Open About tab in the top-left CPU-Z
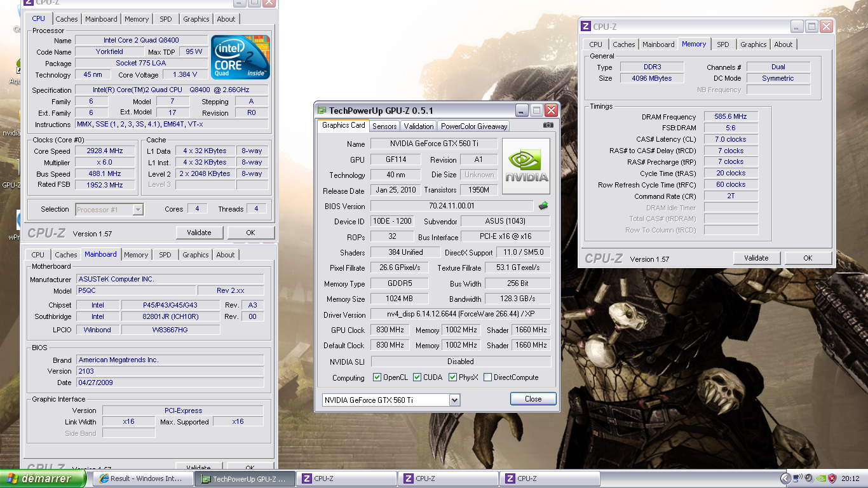 (x=226, y=19)
